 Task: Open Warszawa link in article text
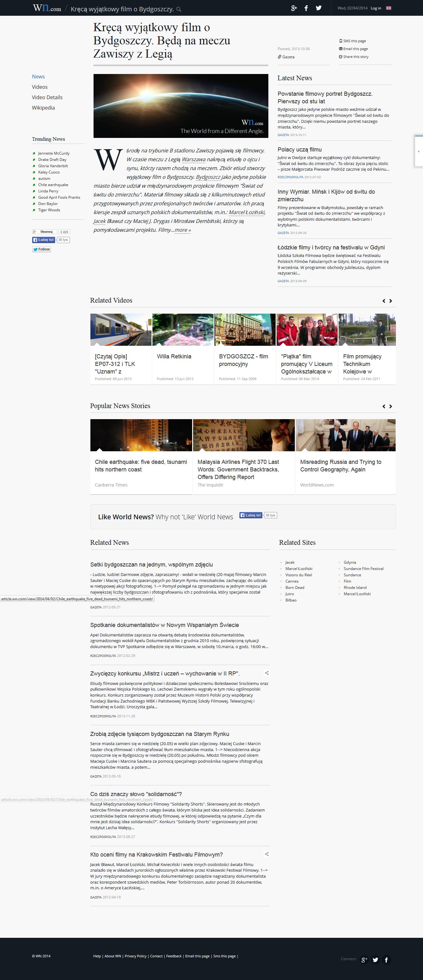click(x=194, y=159)
